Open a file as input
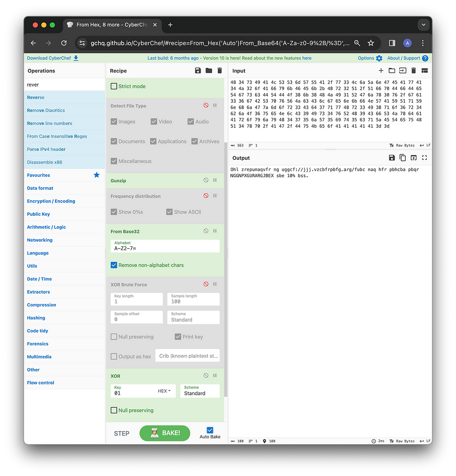The width and height of the screenshot is (456, 476). [x=402, y=71]
